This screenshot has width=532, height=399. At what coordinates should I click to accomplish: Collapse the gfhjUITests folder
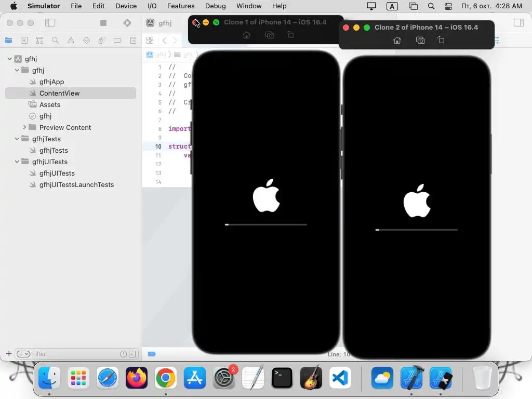17,162
